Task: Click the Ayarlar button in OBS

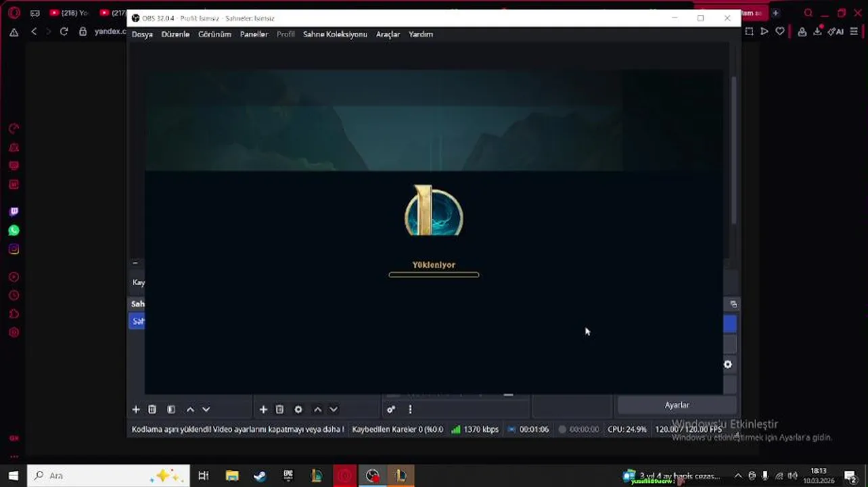Action: pyautogui.click(x=677, y=405)
